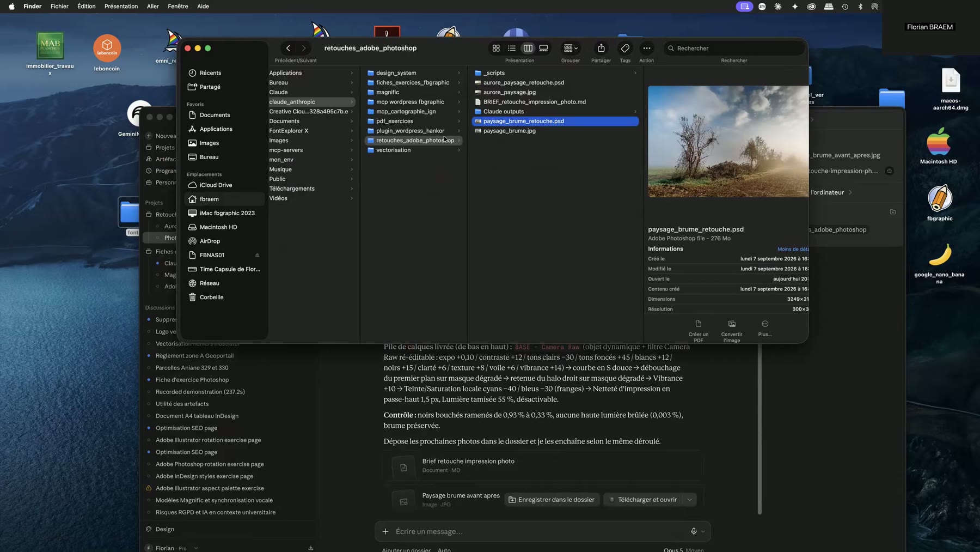Open the Design item in Claude sidebar
The height and width of the screenshot is (552, 980).
pos(164,530)
